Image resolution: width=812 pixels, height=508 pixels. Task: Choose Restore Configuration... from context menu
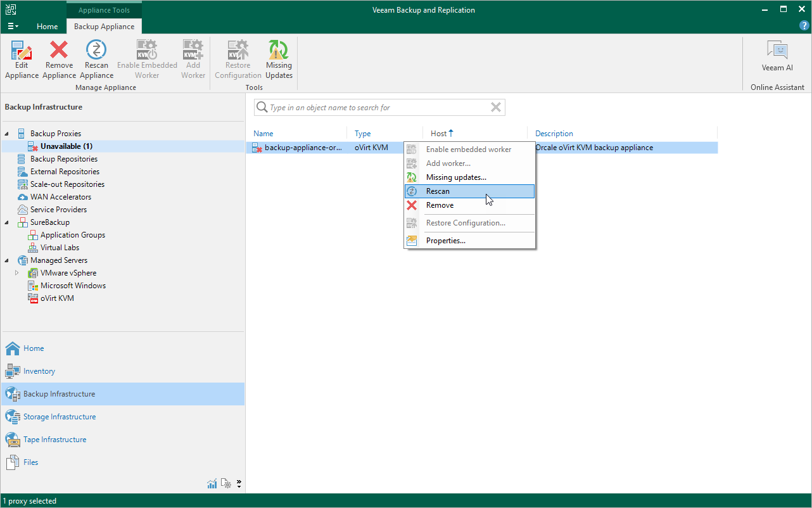[x=469, y=223]
